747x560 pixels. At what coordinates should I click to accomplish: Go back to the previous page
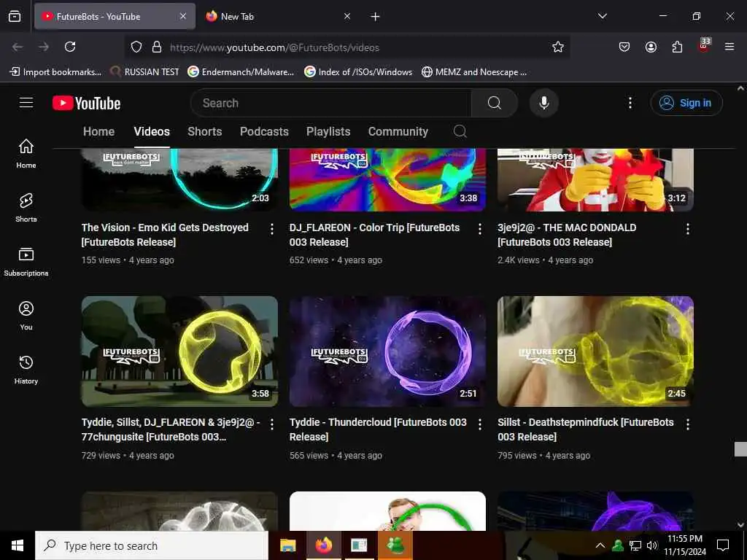18,47
